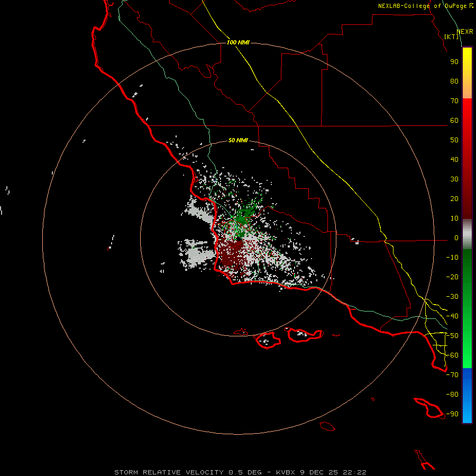Click the 30 value on velocity scale

point(454,179)
